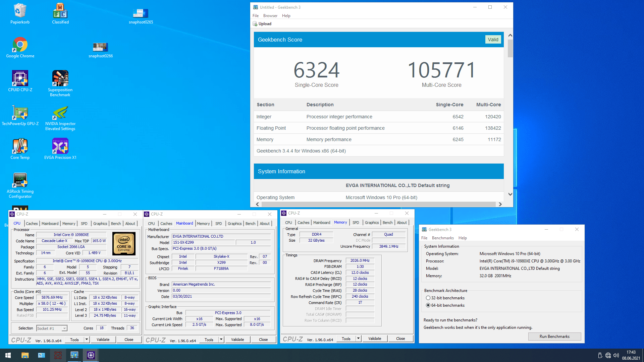This screenshot has height=362, width=644.
Task: Open the Windows Start menu
Action: pyautogui.click(x=8, y=355)
